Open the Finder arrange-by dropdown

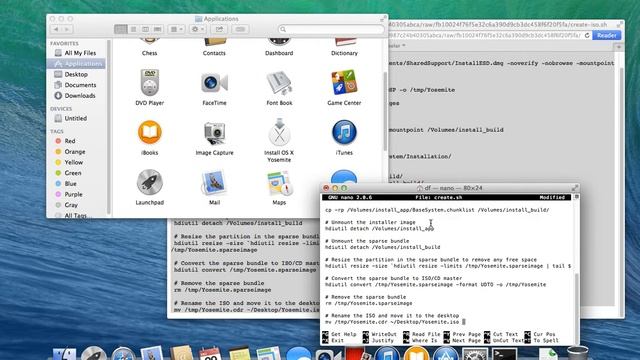pos(177,29)
